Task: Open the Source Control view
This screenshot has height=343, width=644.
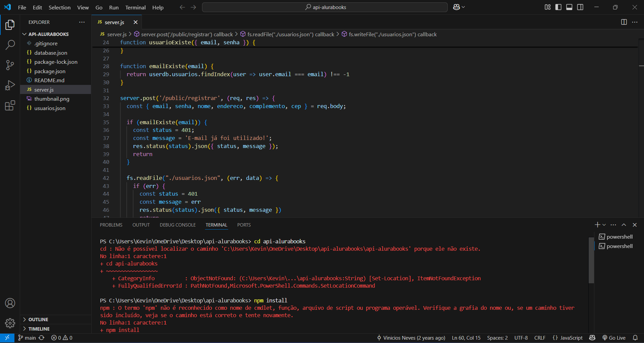Action: 10,65
